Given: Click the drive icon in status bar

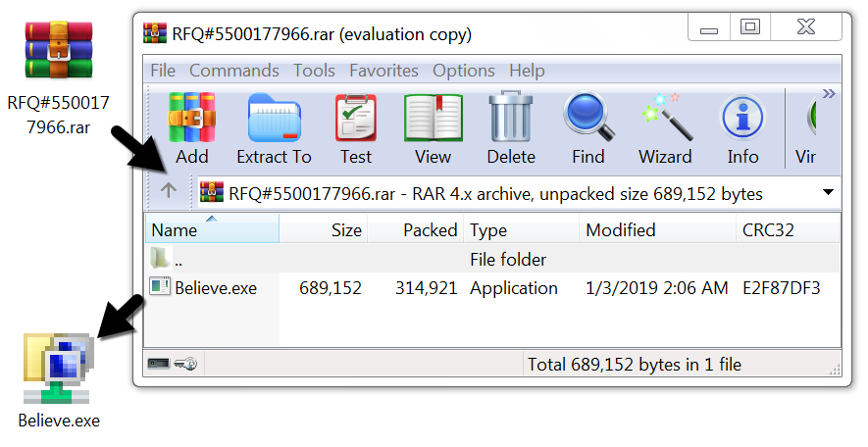Looking at the screenshot, I should coord(159,364).
